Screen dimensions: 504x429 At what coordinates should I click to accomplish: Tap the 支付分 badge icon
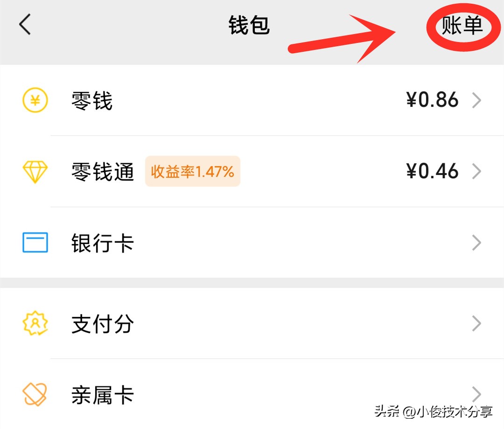click(35, 324)
